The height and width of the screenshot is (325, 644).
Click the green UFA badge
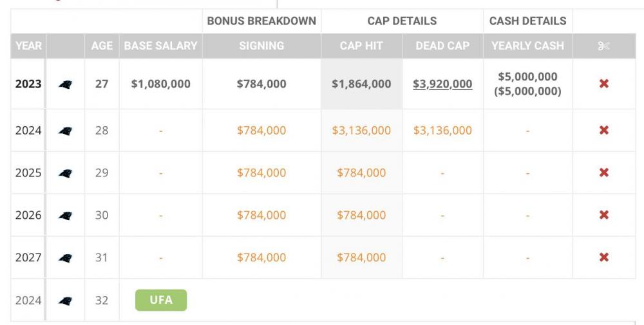coord(161,300)
